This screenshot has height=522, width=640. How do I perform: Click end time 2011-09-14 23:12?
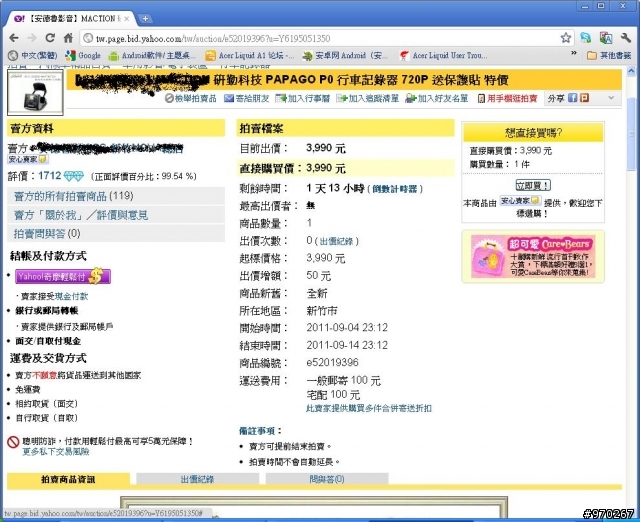pos(347,345)
